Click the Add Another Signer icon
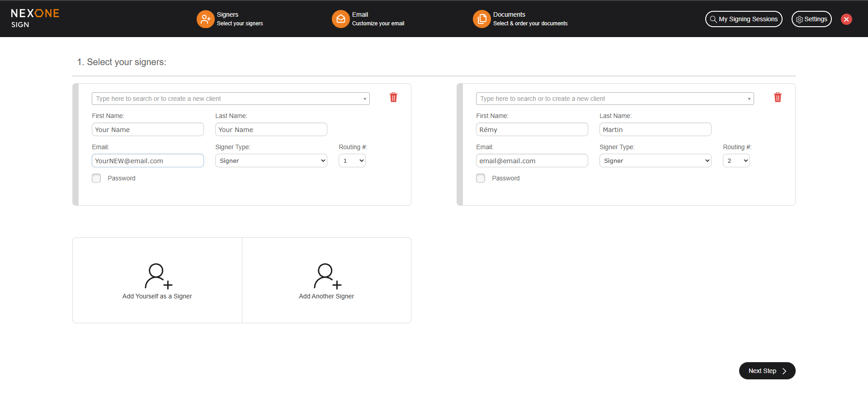 pos(326,276)
